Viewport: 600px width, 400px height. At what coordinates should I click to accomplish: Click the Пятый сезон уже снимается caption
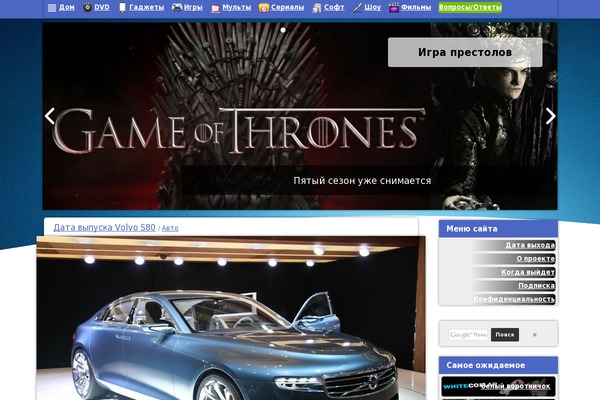pyautogui.click(x=362, y=180)
